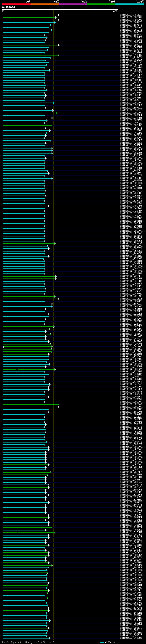Open hit UniRef100_A9RG05

(131, 20)
